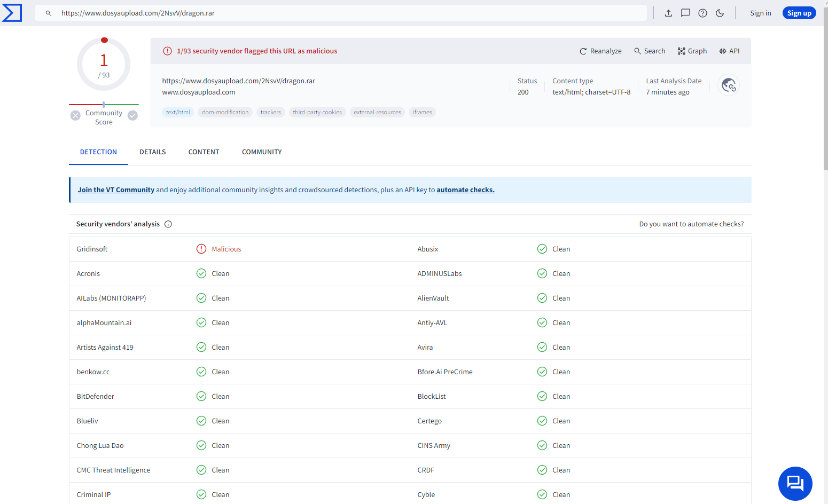This screenshot has width=828, height=504.
Task: Click the community score slider bar
Action: point(104,105)
